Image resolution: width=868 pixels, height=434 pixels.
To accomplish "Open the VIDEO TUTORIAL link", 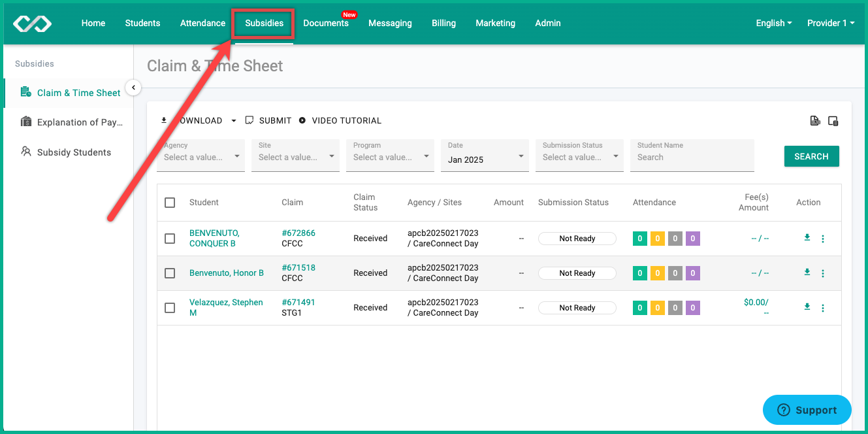I will click(340, 120).
